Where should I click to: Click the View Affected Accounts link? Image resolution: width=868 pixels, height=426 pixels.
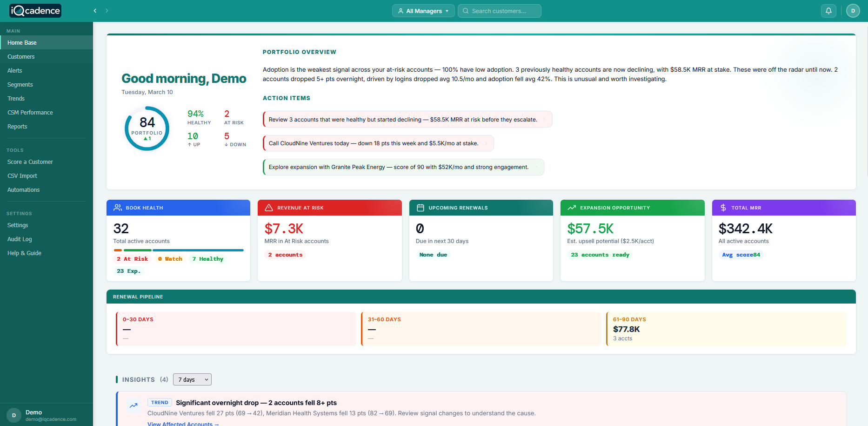[182, 423]
